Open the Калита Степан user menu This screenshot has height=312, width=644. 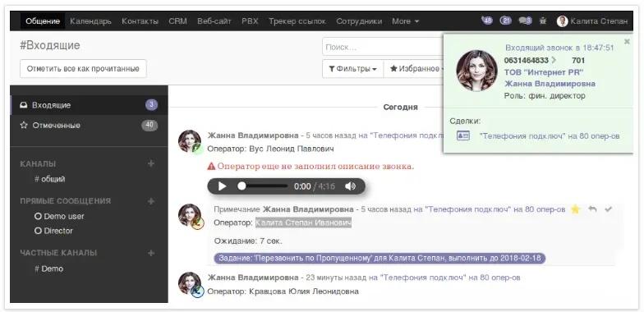point(592,21)
